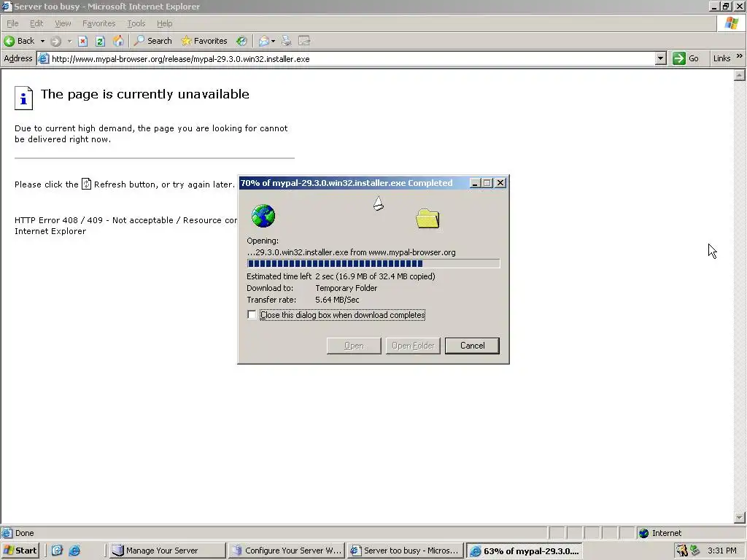
Task: Open the Favorites pane with star icon
Action: (204, 41)
